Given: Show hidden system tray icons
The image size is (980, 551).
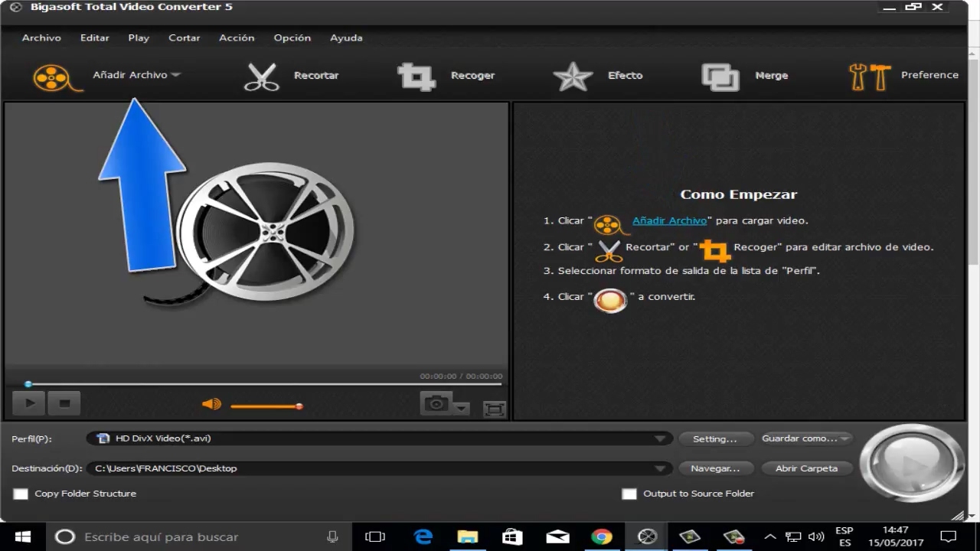Looking at the screenshot, I should [771, 536].
